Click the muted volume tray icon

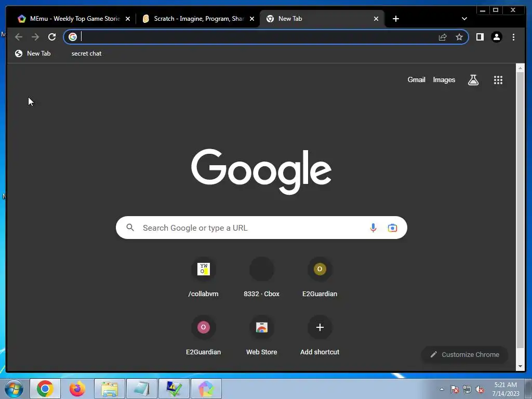[480, 390]
